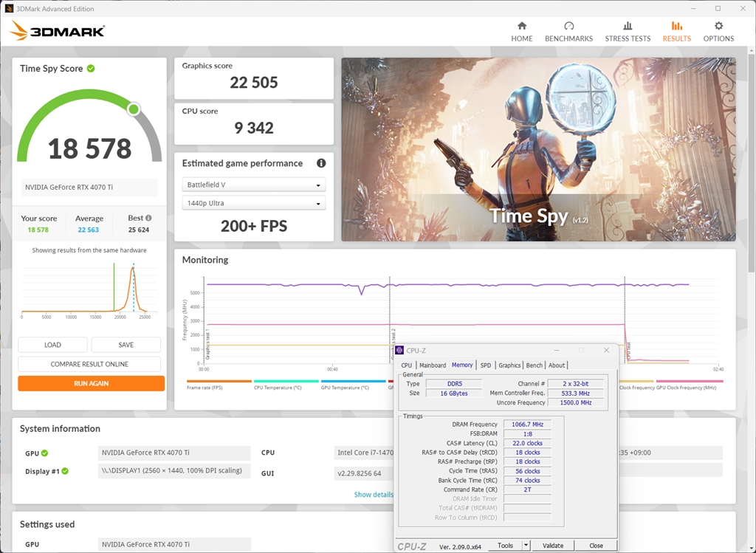Screen dimensions: 756x553
Task: Click the CPU-Z title bar icon
Action: coord(399,351)
